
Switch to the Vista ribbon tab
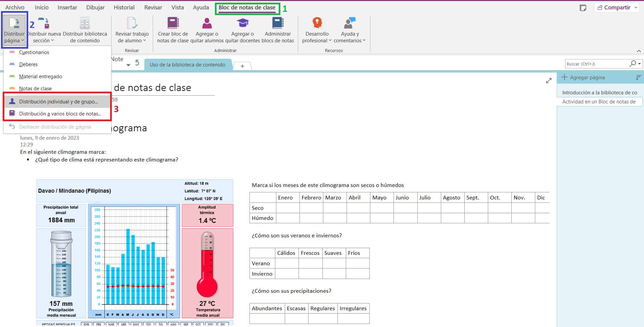pos(178,7)
